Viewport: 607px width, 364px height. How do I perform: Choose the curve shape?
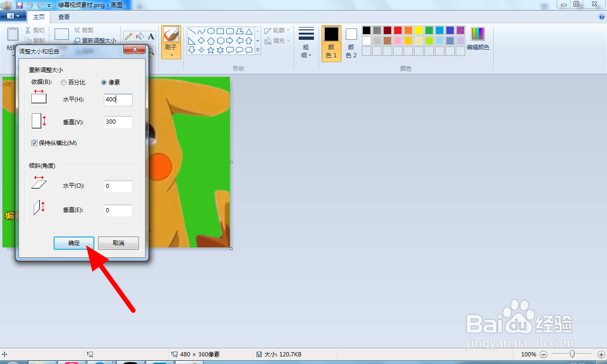point(202,31)
